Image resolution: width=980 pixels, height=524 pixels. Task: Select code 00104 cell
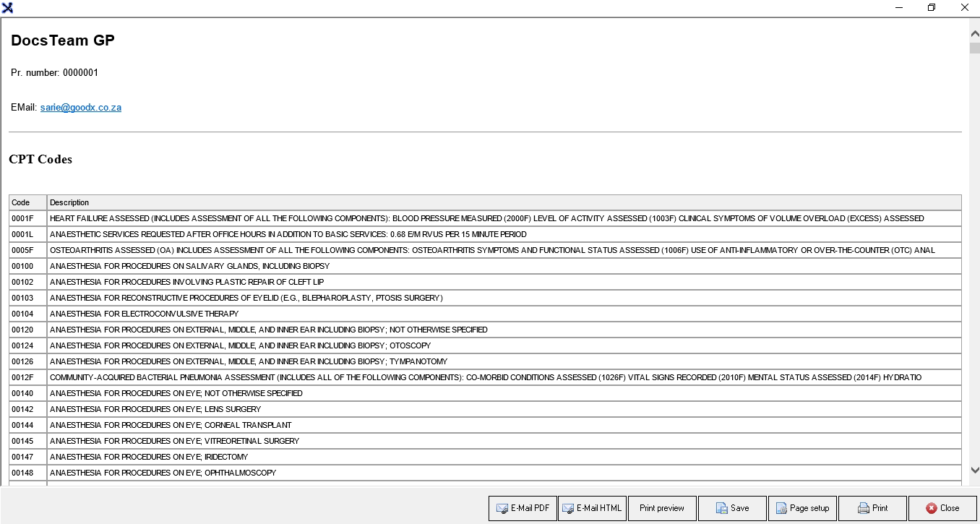(28, 314)
